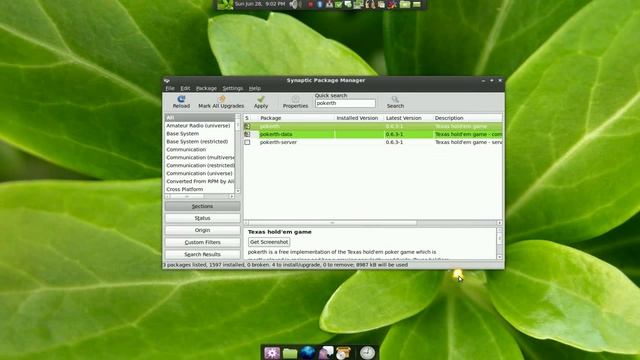Sort by Latest Version column header

coord(408,118)
